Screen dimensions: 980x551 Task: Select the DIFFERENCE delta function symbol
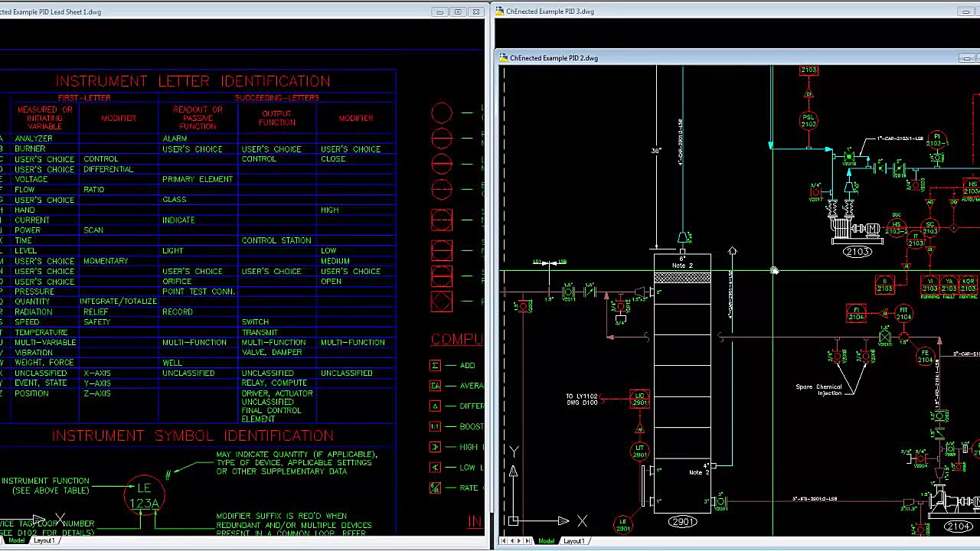[435, 406]
